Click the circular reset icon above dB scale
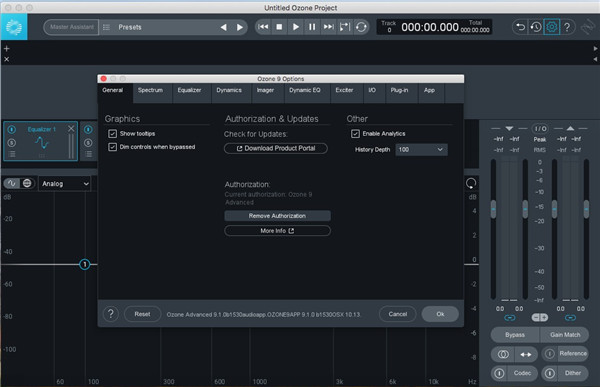Image resolution: width=600 pixels, height=387 pixels. click(471, 183)
